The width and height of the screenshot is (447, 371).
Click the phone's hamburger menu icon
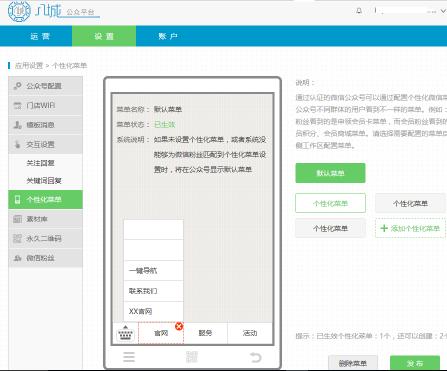coord(129,357)
